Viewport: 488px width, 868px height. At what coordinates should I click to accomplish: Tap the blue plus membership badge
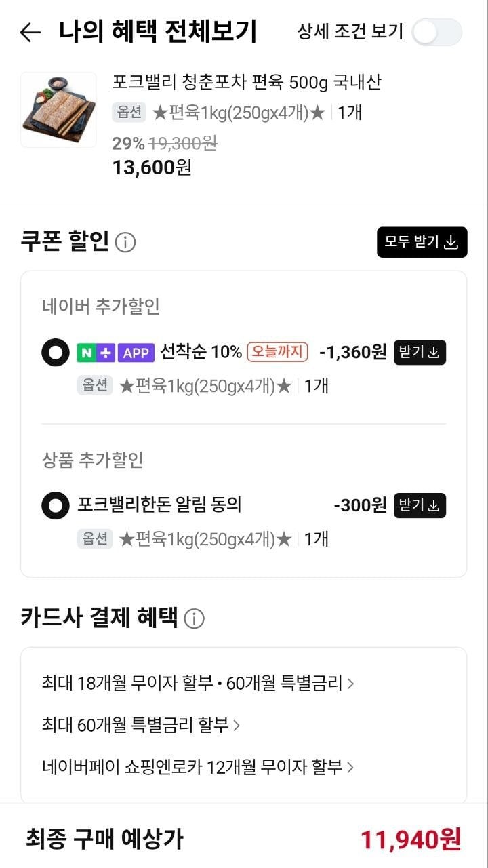coord(106,353)
